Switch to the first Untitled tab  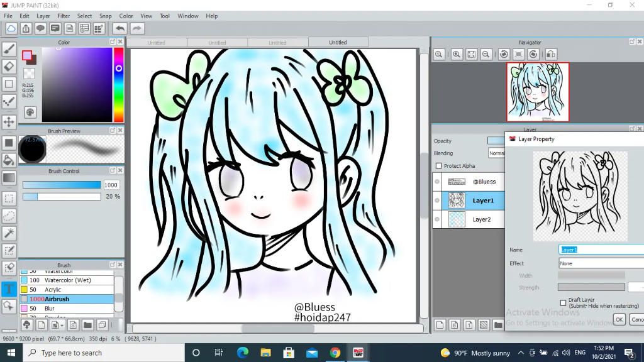(x=156, y=42)
